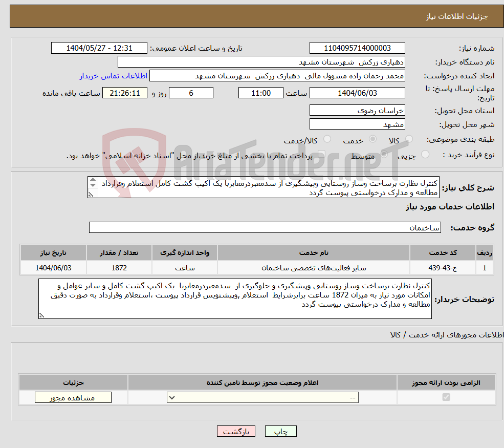
Task: Click the remaining time field 21:26:11
Action: coord(125,93)
